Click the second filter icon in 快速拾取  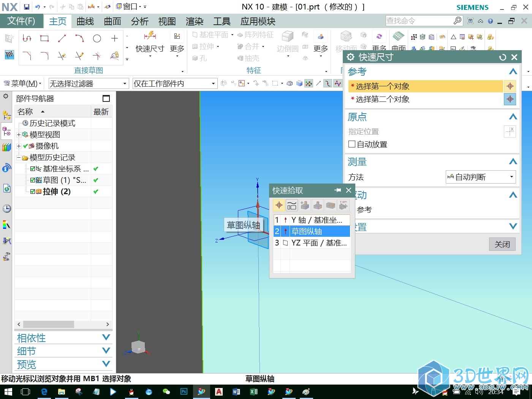tap(292, 205)
